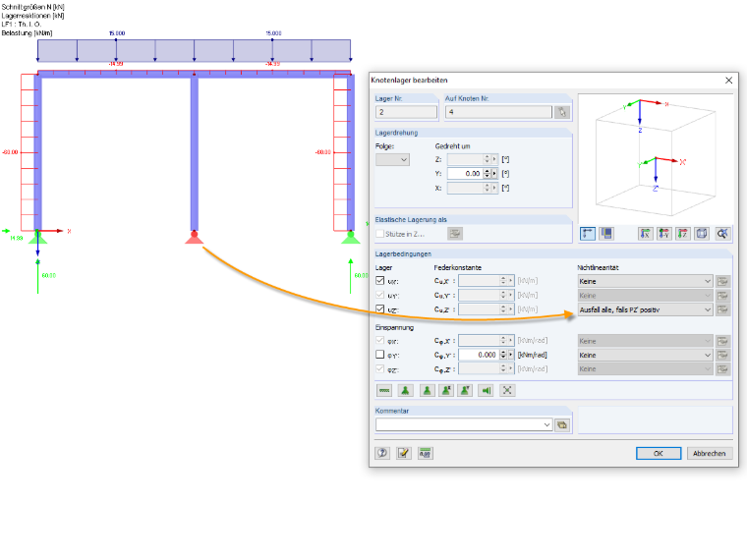Apply the third green support preset icon
Viewport: 747px width, 560px height.
tap(446, 390)
